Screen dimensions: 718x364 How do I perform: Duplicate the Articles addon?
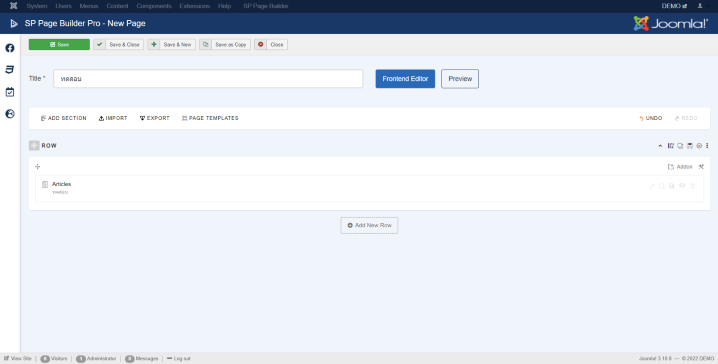tap(662, 186)
